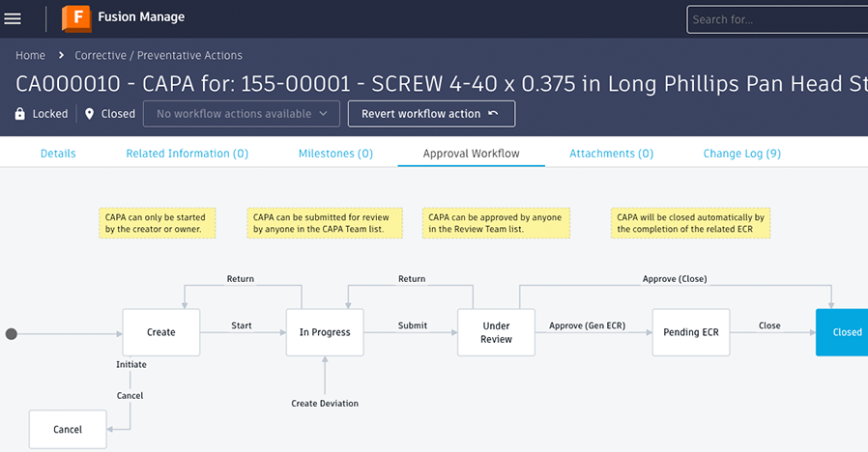Select the Approval Workflow tab
The image size is (868, 452).
point(471,154)
